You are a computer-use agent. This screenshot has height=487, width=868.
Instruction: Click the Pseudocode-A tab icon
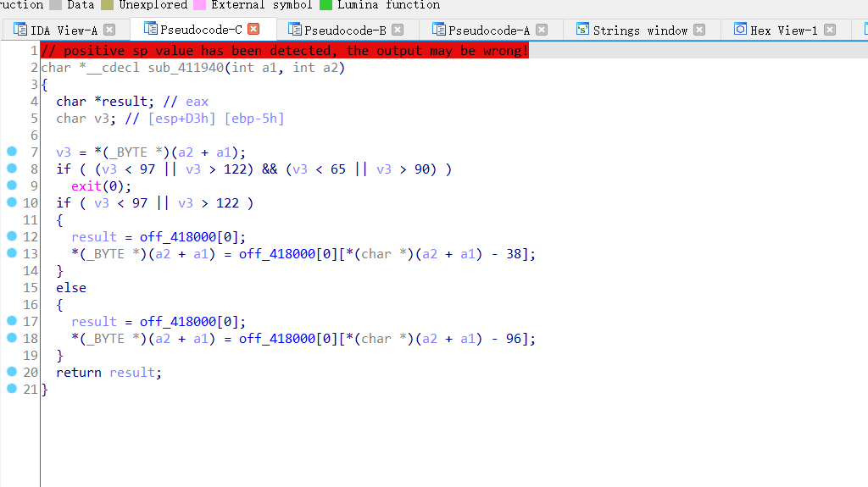pyautogui.click(x=438, y=30)
